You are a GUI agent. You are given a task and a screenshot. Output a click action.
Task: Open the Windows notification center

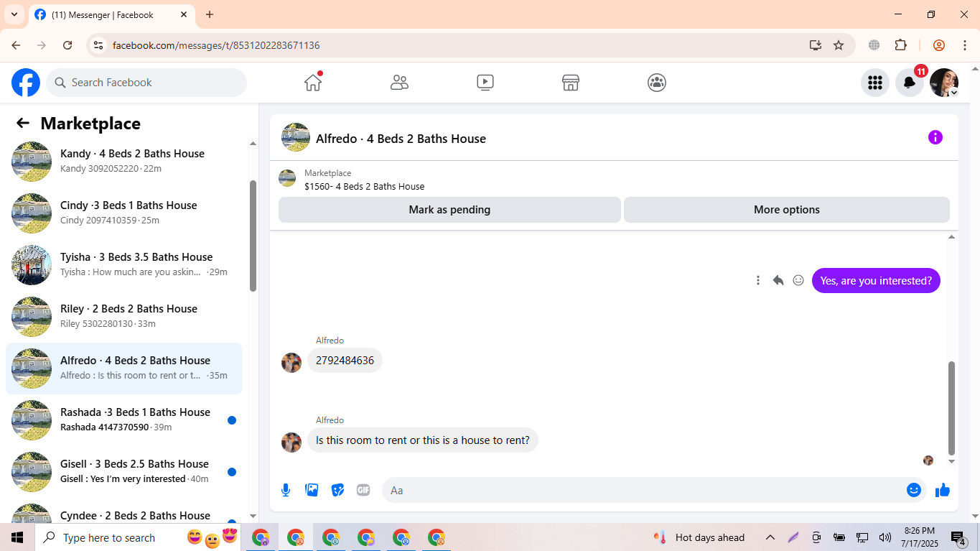pos(958,537)
